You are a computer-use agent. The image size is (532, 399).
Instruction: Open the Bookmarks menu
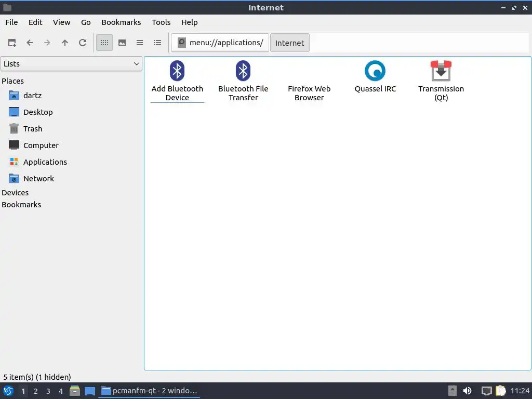[x=121, y=22]
